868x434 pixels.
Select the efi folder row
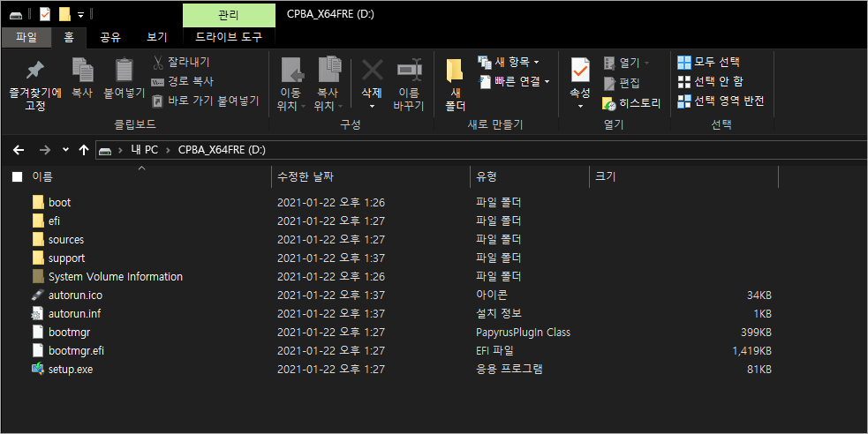(404, 221)
